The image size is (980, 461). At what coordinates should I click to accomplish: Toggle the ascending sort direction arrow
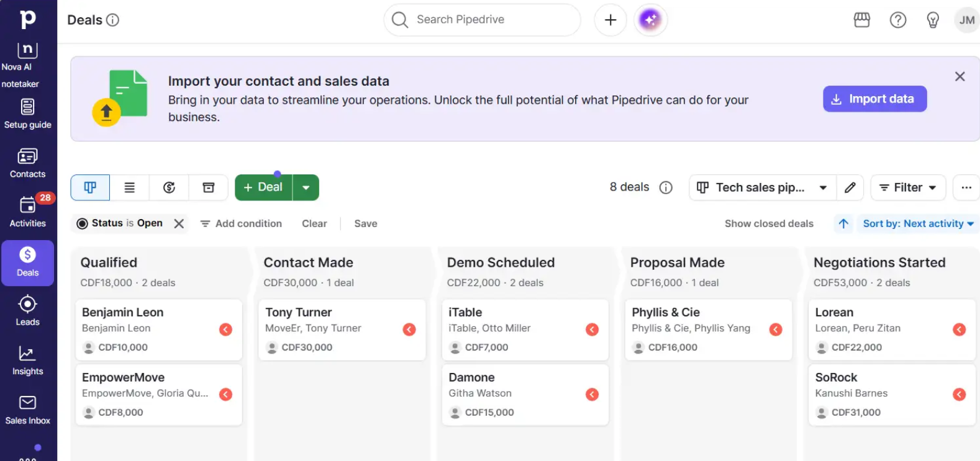843,223
